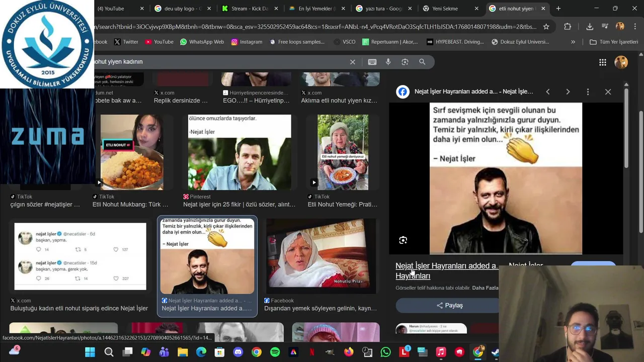Open more options in image preview panel
This screenshot has width=644, height=362.
point(588,92)
